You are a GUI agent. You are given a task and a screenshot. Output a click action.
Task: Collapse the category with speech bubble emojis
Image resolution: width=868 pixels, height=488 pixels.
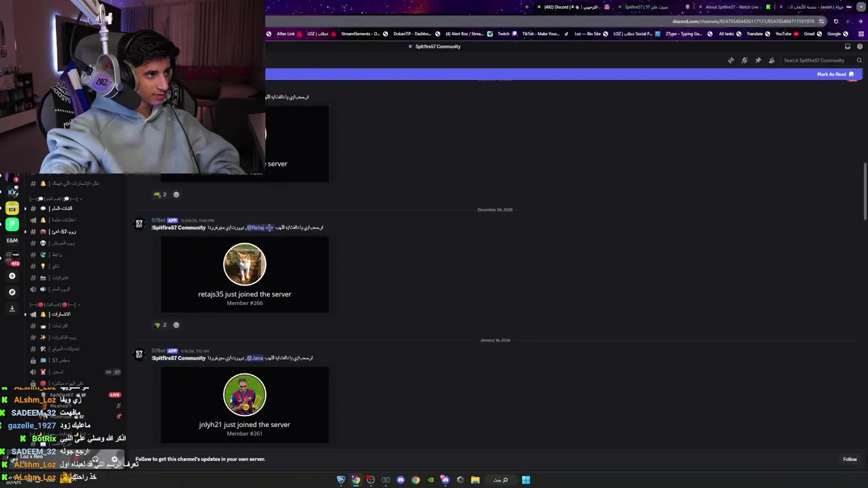tap(55, 199)
